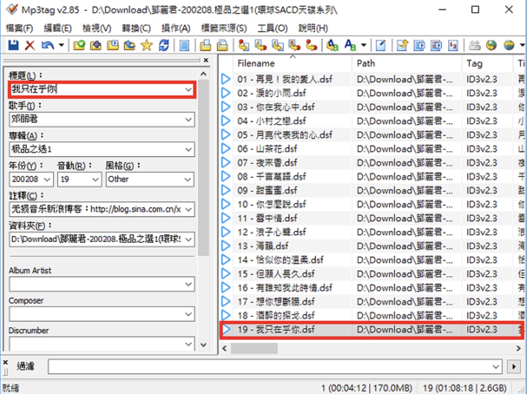
Task: Open the 標籤來源(S) menu
Action: (224, 28)
